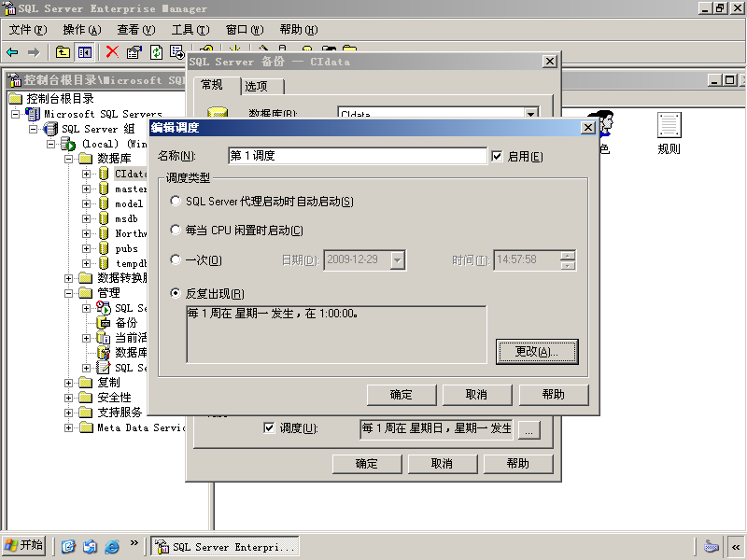The width and height of the screenshot is (747, 560).
Task: Select SQL Server 代理启动时自动启动 radio
Action: [176, 202]
